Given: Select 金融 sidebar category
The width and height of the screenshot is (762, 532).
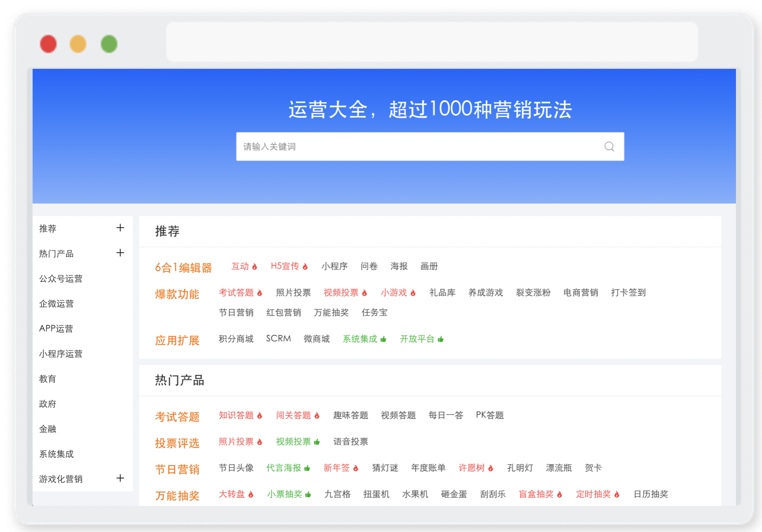Looking at the screenshot, I should pos(47,429).
